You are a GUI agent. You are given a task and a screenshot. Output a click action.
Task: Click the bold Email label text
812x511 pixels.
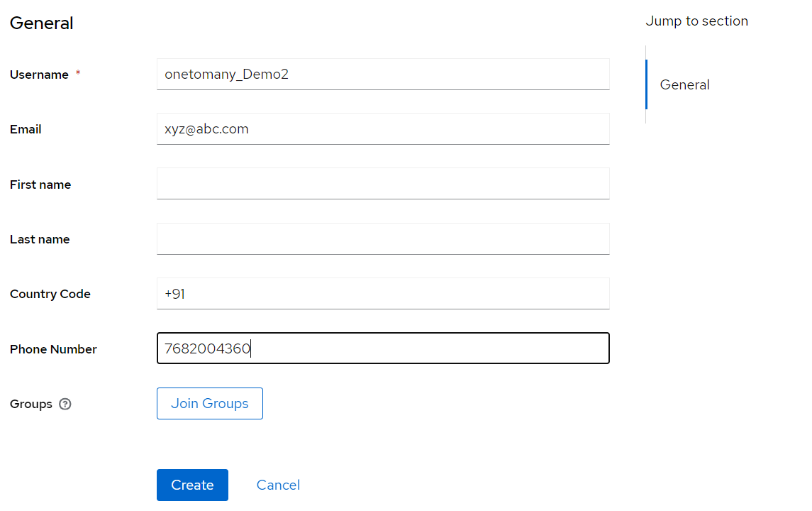[x=26, y=129]
